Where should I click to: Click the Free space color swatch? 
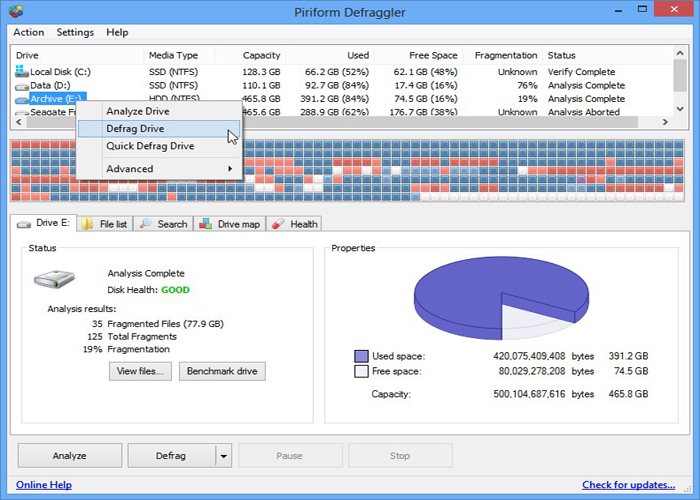[x=361, y=371]
